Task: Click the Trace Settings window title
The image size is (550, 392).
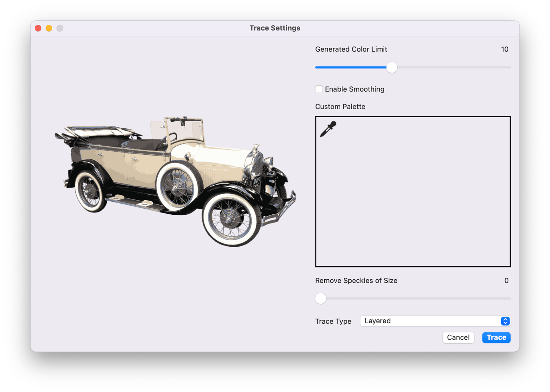Action: tap(275, 28)
